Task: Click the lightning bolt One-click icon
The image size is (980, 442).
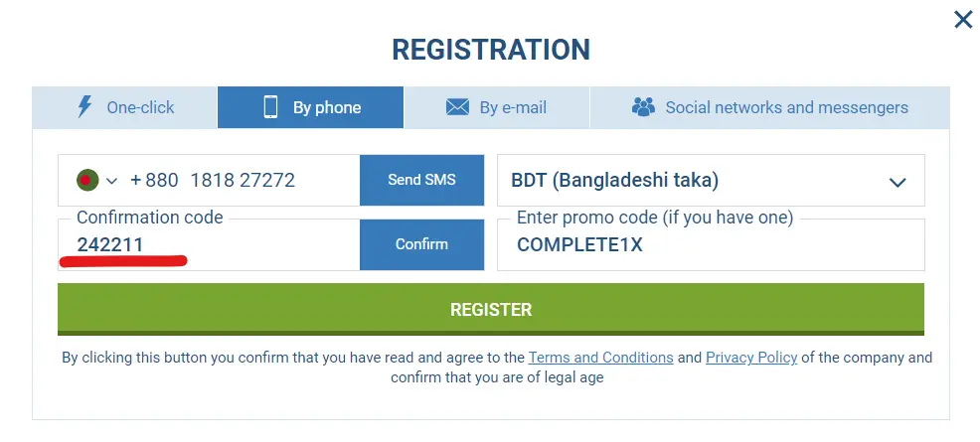Action: point(84,107)
